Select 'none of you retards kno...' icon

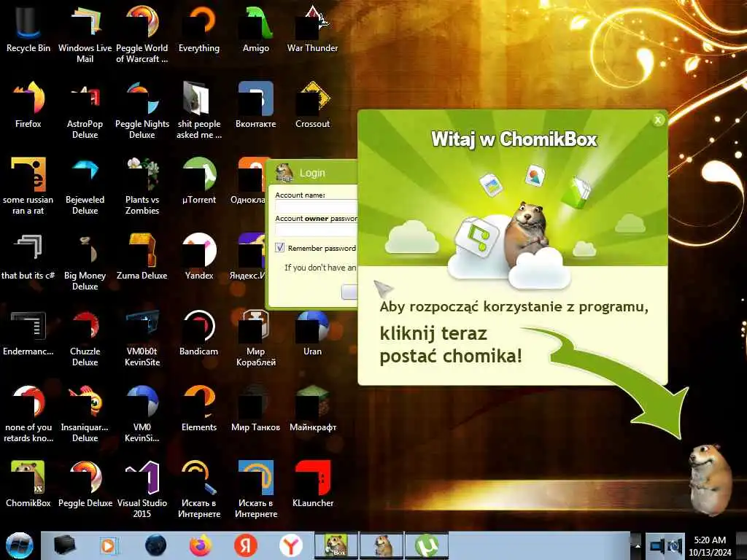pyautogui.click(x=28, y=413)
